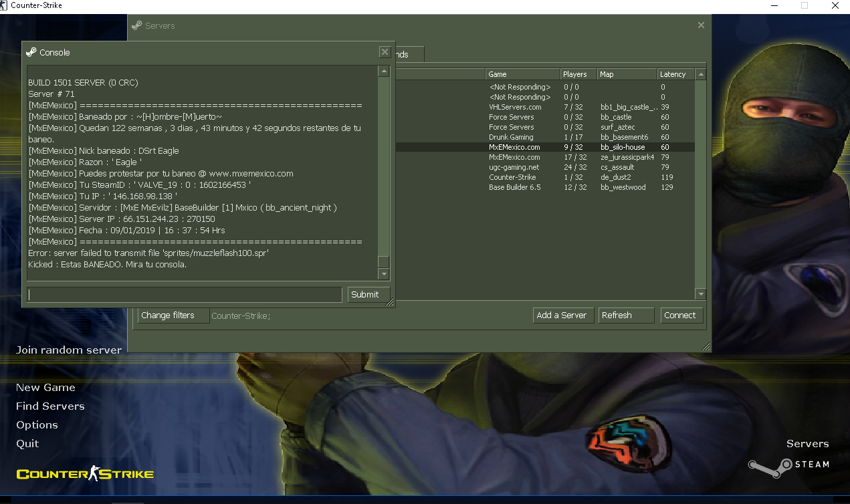Viewport: 850px width, 504px height.
Task: Quit the game from main menu
Action: [x=27, y=444]
